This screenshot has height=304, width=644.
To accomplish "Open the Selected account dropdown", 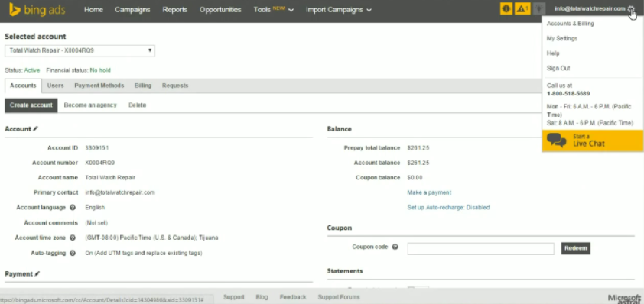I will click(x=80, y=51).
